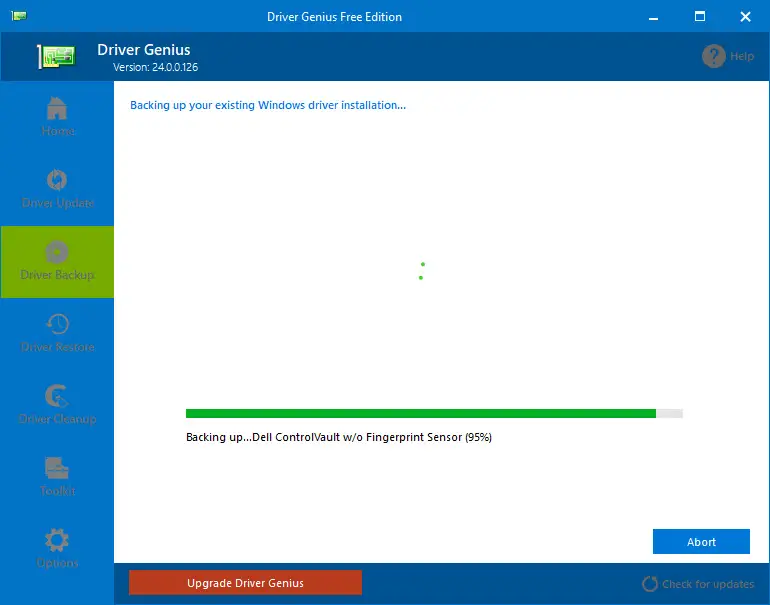Click the Help question mark icon
Screen dimensions: 770x605
714,56
